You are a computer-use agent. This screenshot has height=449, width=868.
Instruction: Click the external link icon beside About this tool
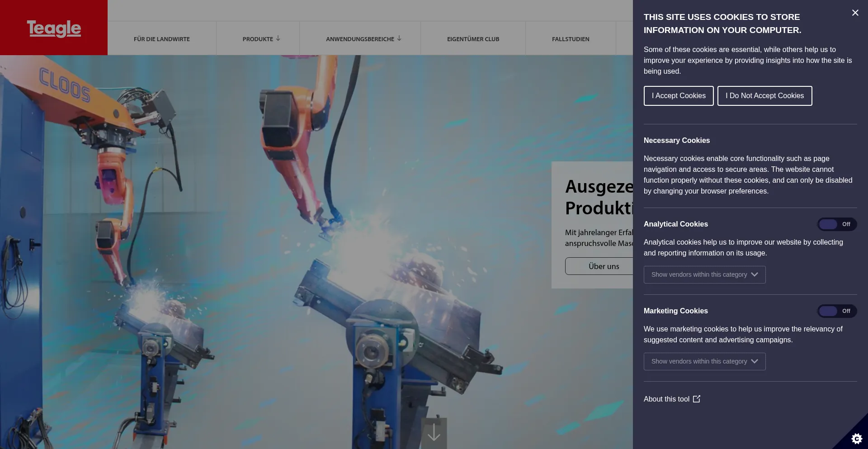pyautogui.click(x=697, y=399)
